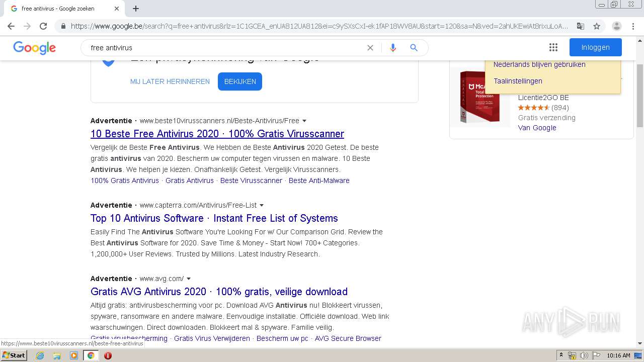Show hidden system tray icons
Viewport: 644px width, 362px height.
pos(561,355)
